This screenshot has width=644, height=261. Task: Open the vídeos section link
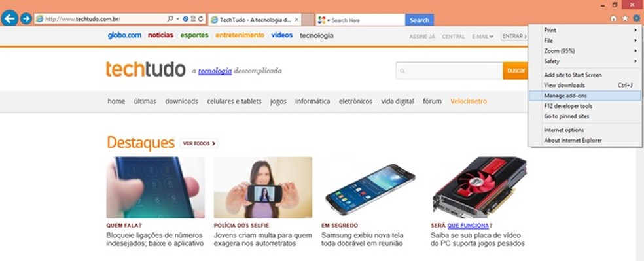point(281,35)
